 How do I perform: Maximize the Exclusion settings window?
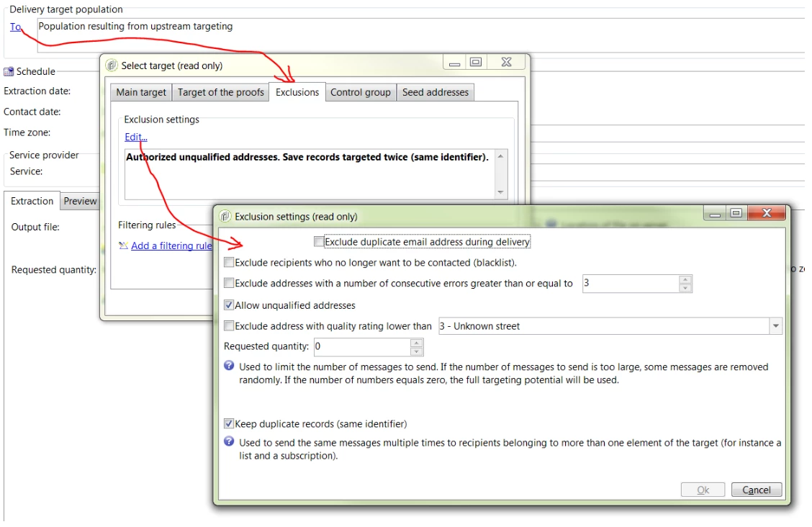[x=736, y=213]
